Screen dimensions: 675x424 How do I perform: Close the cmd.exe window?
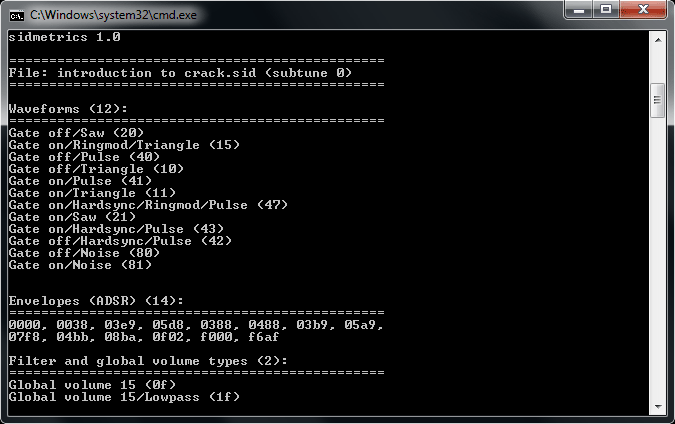(643, 9)
